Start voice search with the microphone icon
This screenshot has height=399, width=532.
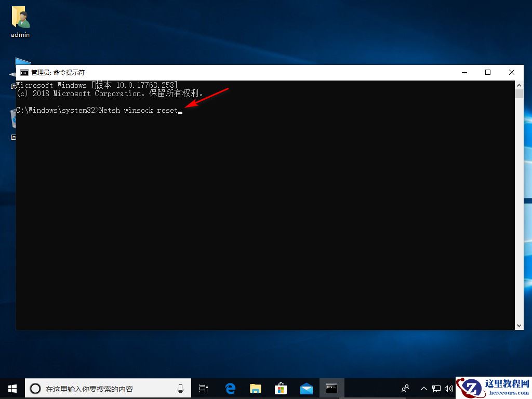coord(180,388)
